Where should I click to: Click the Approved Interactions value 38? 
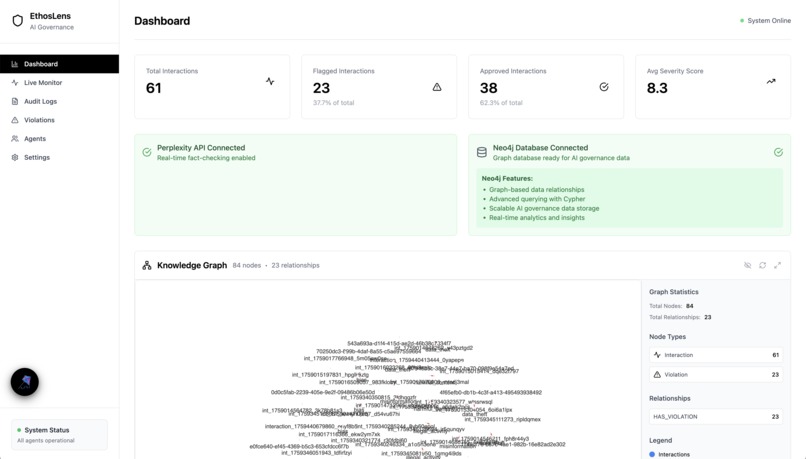[x=488, y=88]
